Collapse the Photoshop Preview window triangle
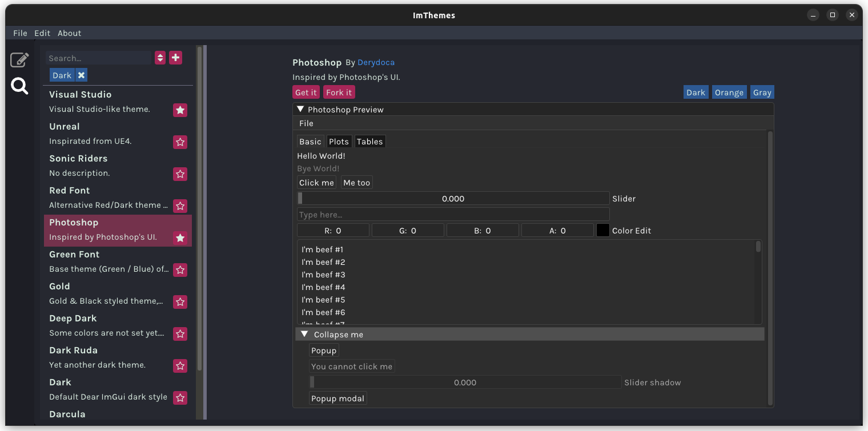Screen dimensions: 868x431 coord(300,109)
